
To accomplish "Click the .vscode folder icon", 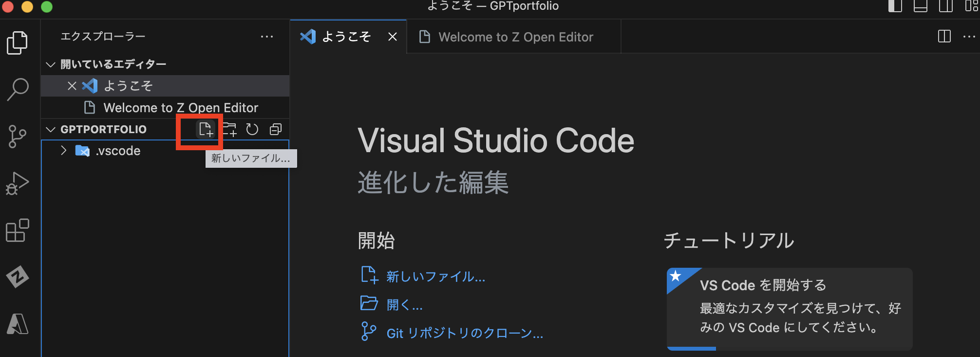I will pos(82,151).
